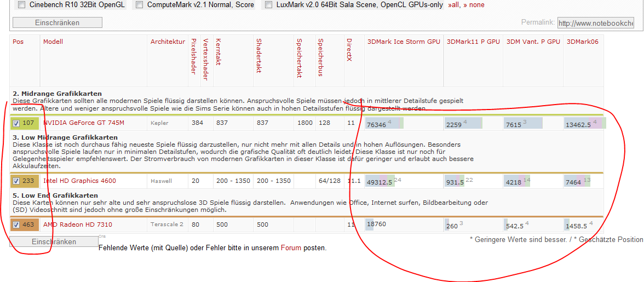Image resolution: width=644 pixels, height=282 pixels.
Task: Check the Cinebench R10 32Bit OpenGL checkbox
Action: [21, 5]
